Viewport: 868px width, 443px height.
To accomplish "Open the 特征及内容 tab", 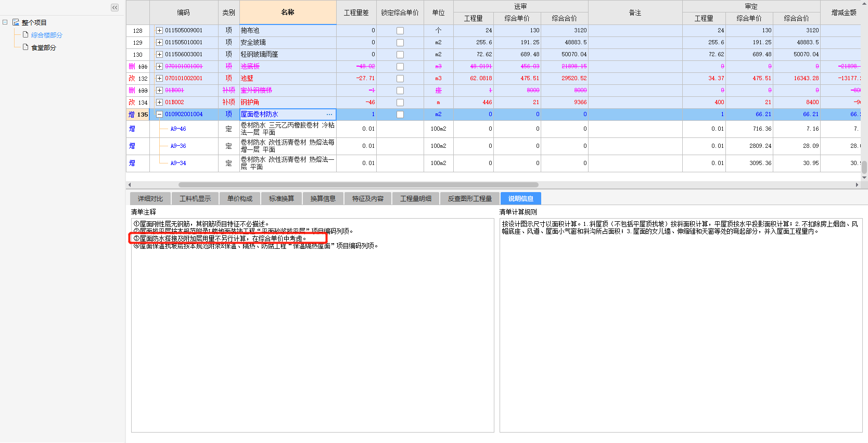I will [368, 198].
